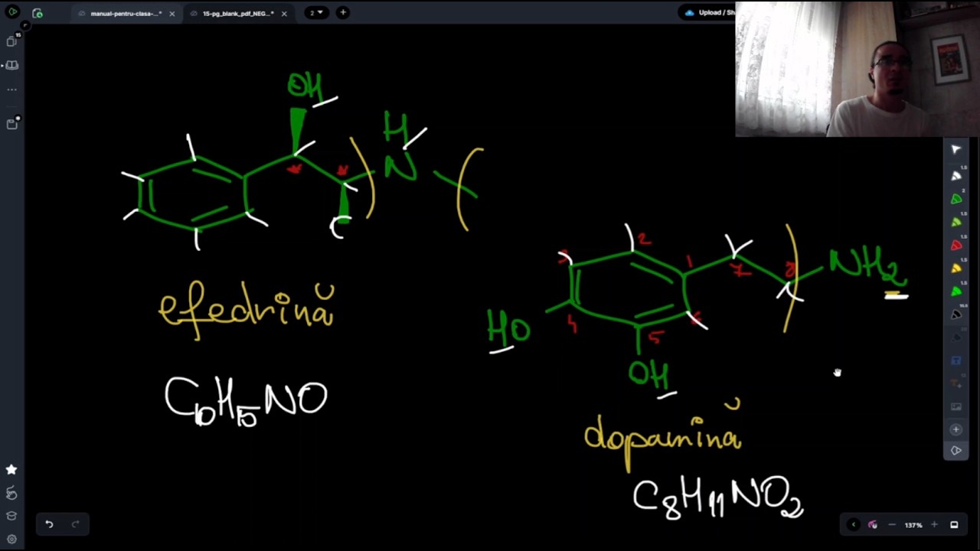The width and height of the screenshot is (980, 551).
Task: Click the 137% zoom level value
Action: point(913,525)
